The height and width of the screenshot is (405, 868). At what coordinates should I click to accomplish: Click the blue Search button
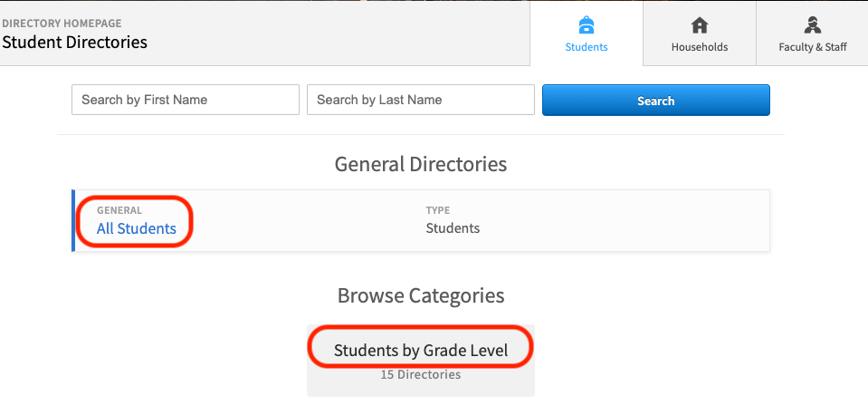656,101
